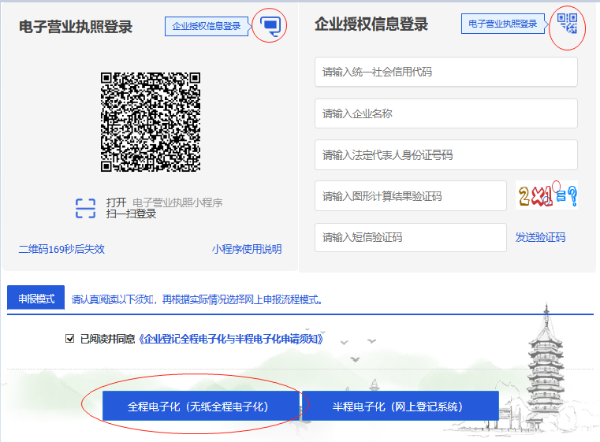This screenshot has width=600, height=442.
Task: Click the 企业授权信息登录 tooltip label
Action: [x=207, y=26]
